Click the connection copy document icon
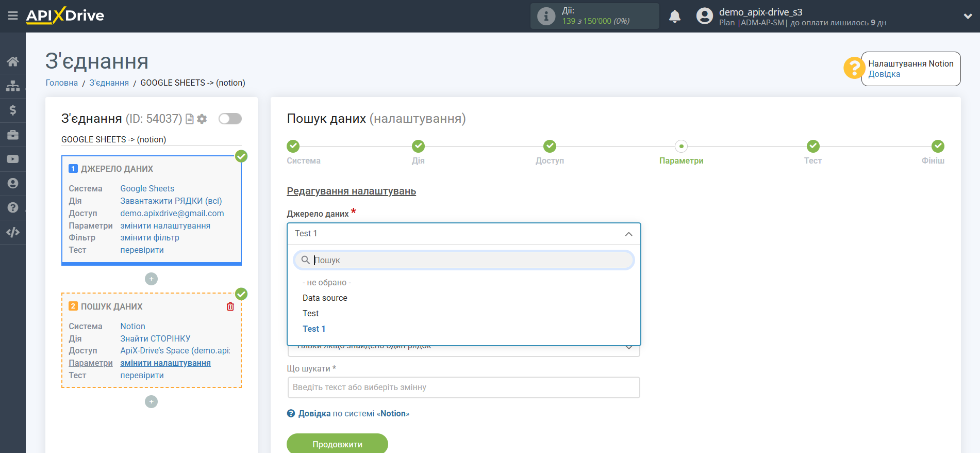 pos(190,119)
